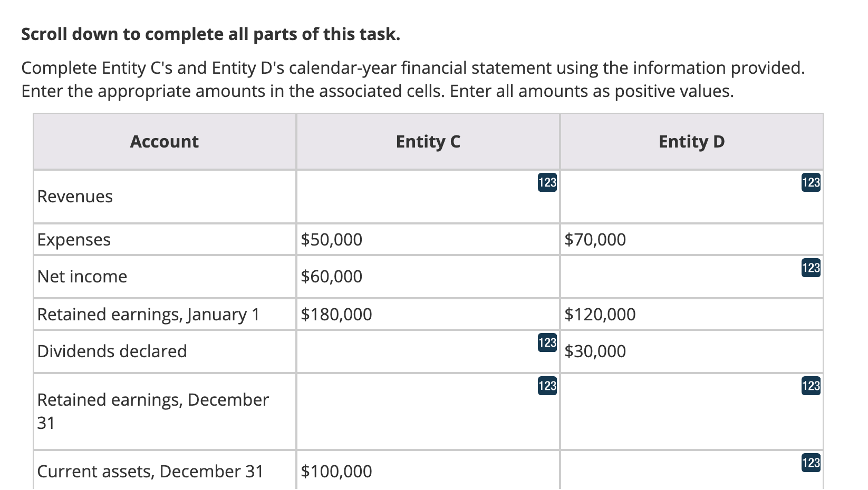Click the $50,000 Expenses value for Entity C
Screen dimensions: 868x490
tap(331, 239)
